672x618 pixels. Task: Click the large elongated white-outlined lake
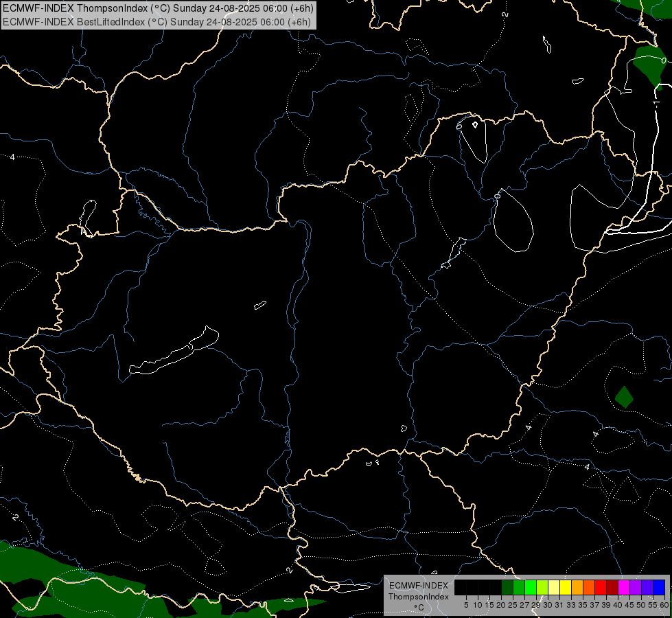pos(174,350)
